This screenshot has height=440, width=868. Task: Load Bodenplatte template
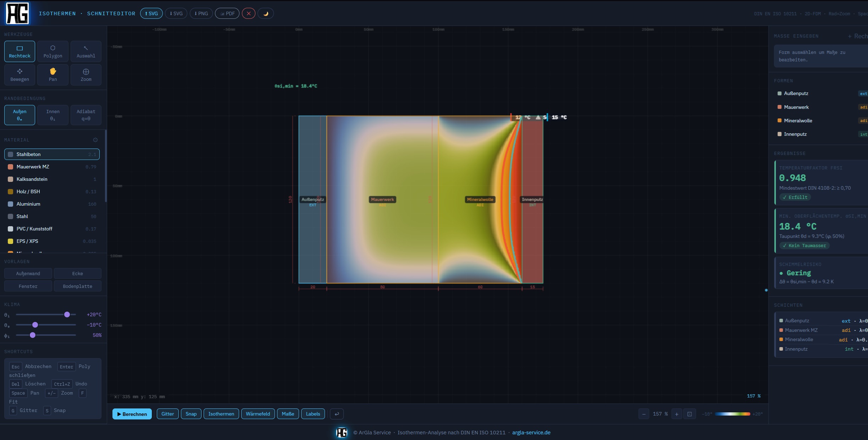[x=78, y=286]
